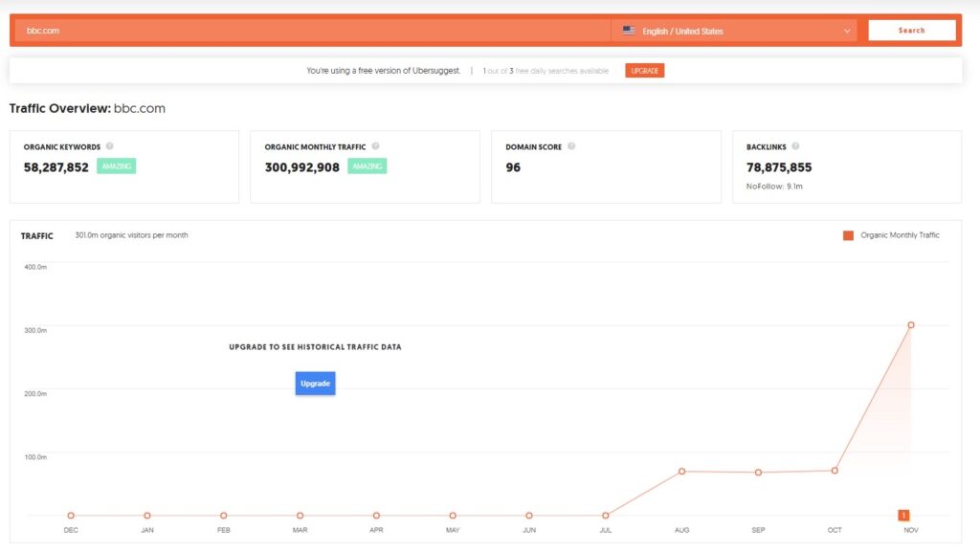
Task: Select the August data point on chart
Action: tap(682, 472)
